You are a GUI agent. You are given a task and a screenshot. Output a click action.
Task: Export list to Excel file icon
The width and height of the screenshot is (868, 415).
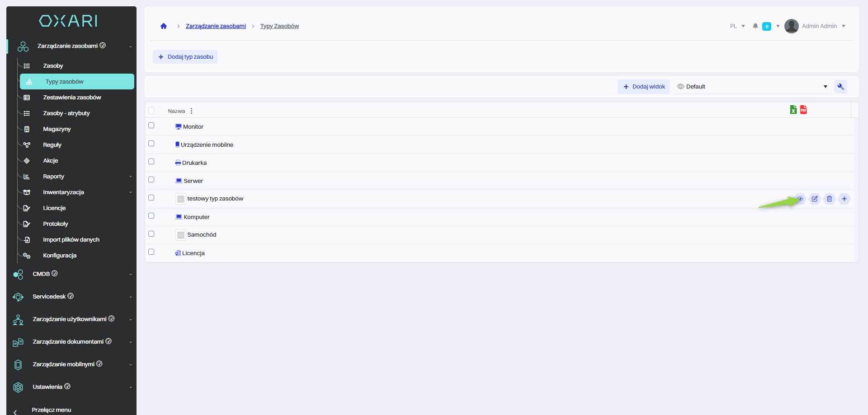pos(793,110)
